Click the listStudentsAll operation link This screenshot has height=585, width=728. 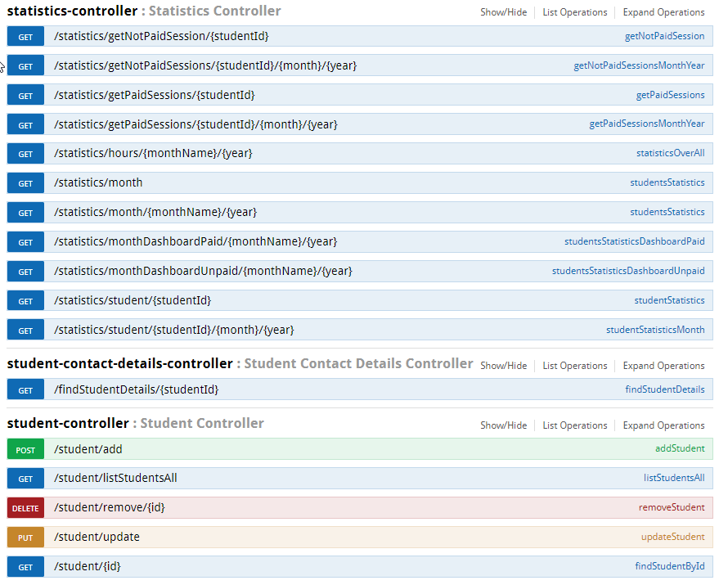click(x=674, y=478)
